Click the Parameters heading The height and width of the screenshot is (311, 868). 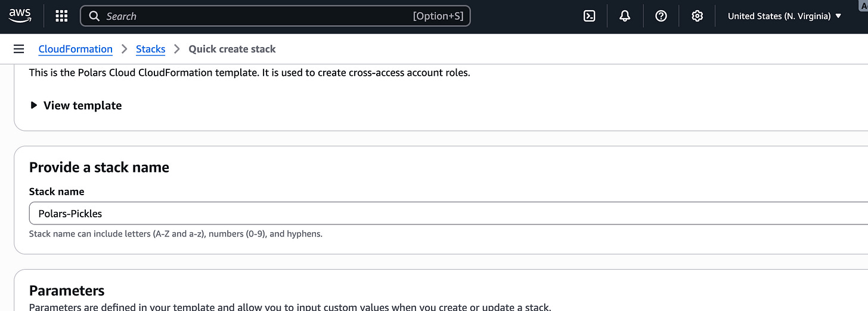[67, 291]
